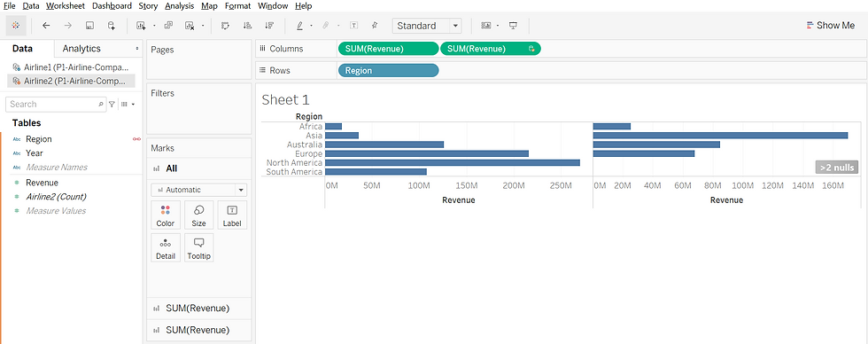868x344 pixels.
Task: Select the Airline2 data source
Action: point(71,81)
